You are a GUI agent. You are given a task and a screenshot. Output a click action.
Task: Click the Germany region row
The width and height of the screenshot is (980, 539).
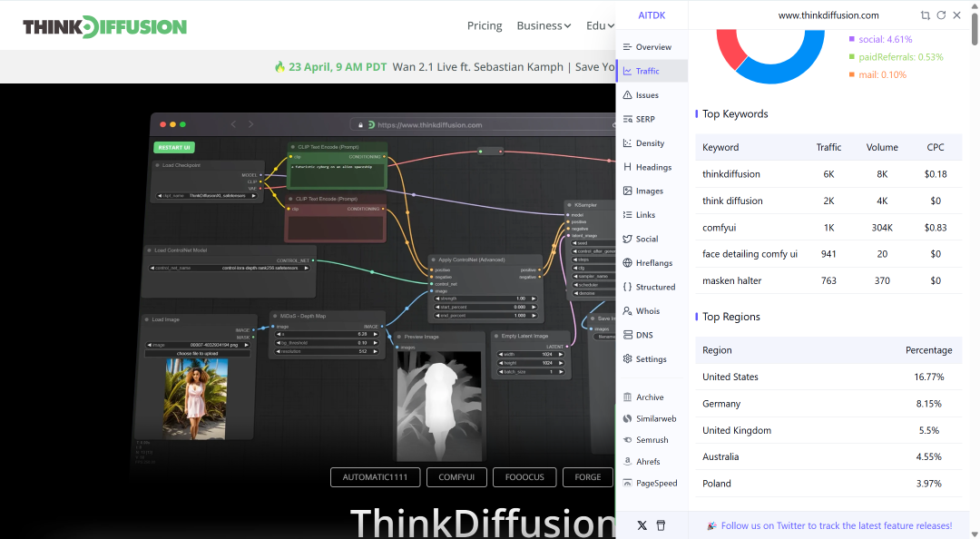coord(828,404)
